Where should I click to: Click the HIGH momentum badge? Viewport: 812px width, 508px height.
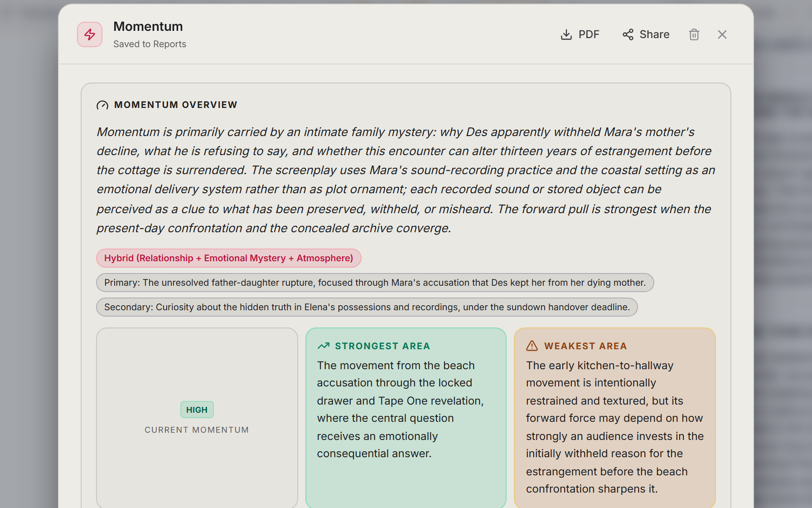(197, 410)
